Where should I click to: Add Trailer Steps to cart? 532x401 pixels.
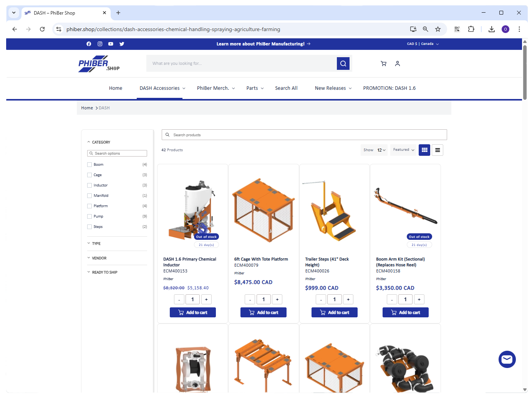[334, 312]
